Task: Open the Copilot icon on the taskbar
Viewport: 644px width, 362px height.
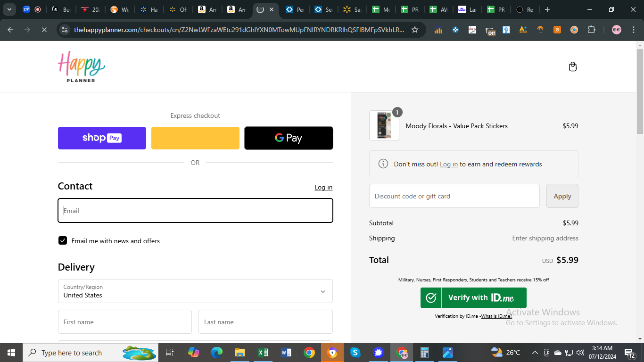Action: [194, 353]
